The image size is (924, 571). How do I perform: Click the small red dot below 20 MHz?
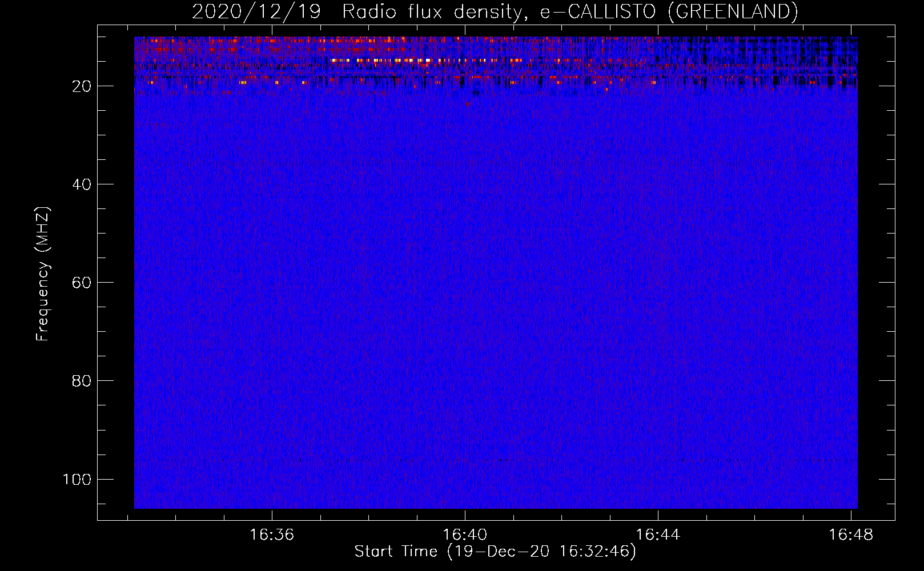468,104
